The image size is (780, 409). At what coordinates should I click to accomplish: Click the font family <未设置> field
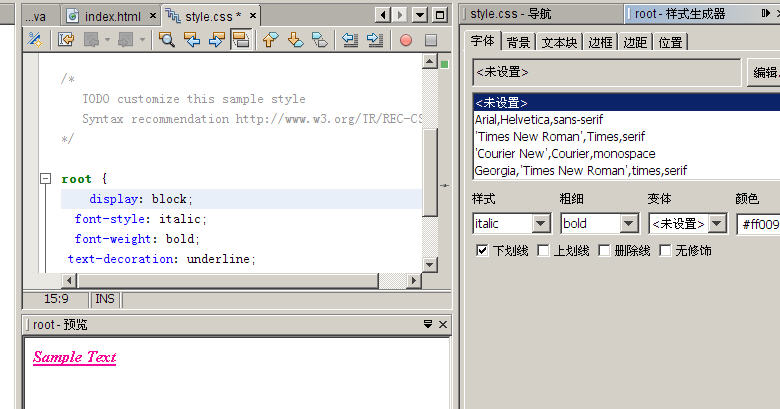(607, 72)
